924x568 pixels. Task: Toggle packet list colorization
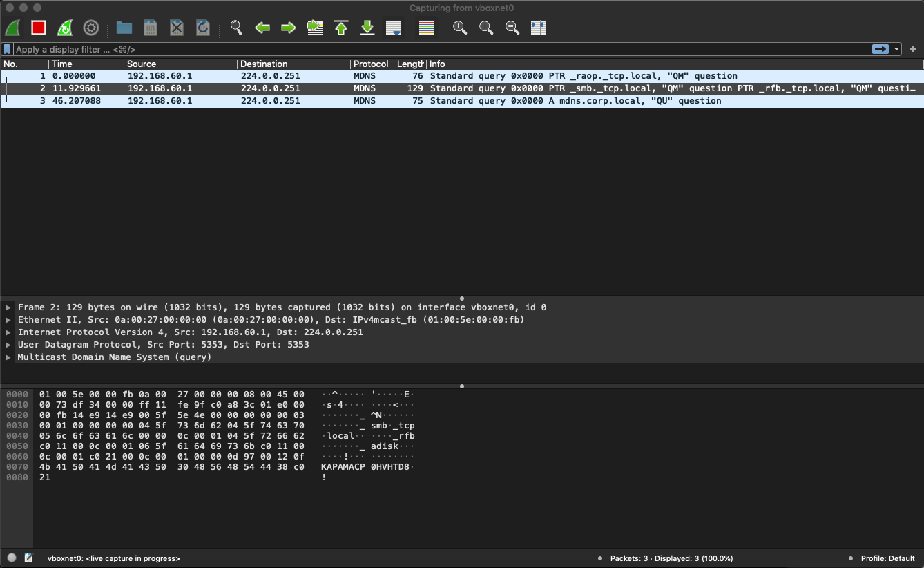pyautogui.click(x=426, y=28)
